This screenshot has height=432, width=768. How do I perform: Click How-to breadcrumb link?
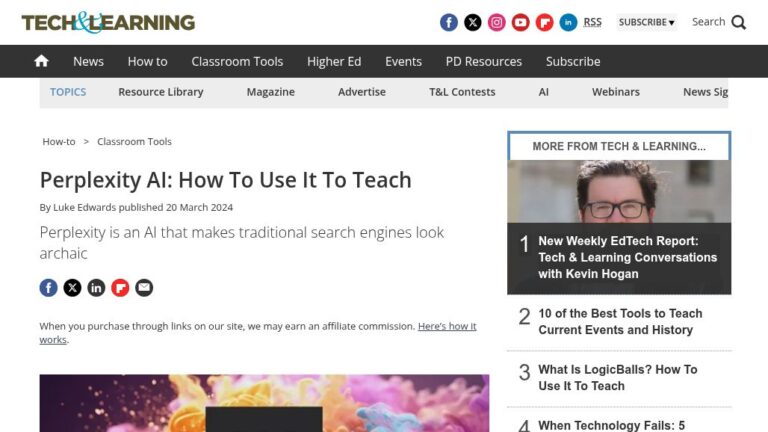[x=58, y=142]
